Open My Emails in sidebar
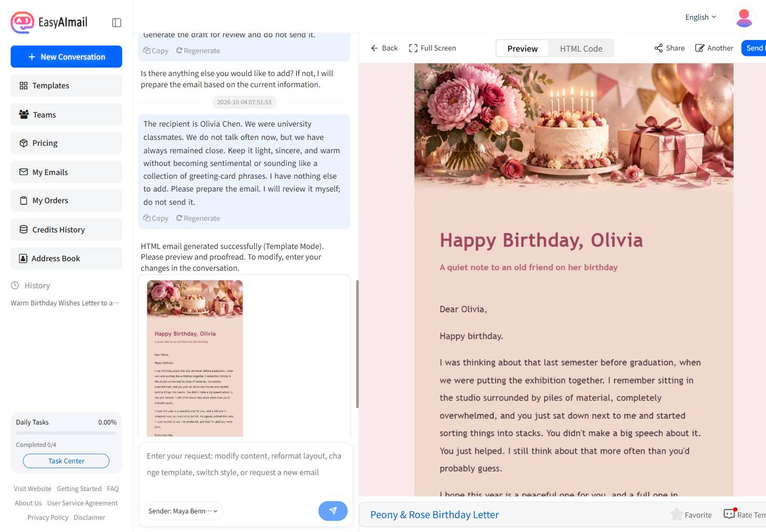Viewport: 766px width, 532px height. pos(66,172)
